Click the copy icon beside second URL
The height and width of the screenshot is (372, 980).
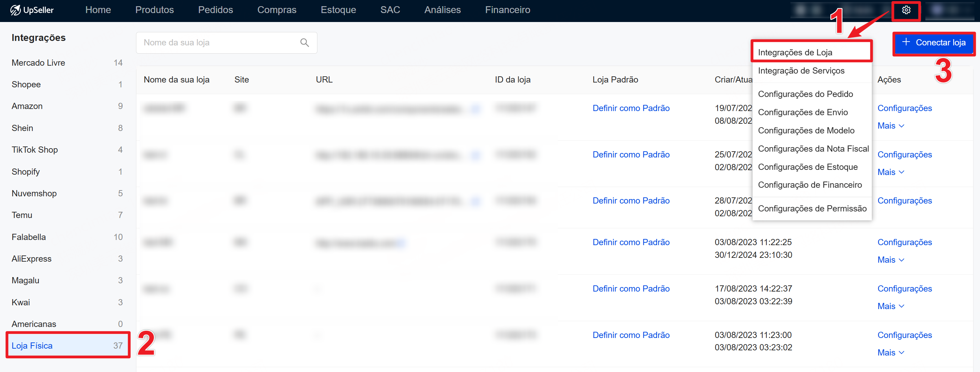(475, 155)
